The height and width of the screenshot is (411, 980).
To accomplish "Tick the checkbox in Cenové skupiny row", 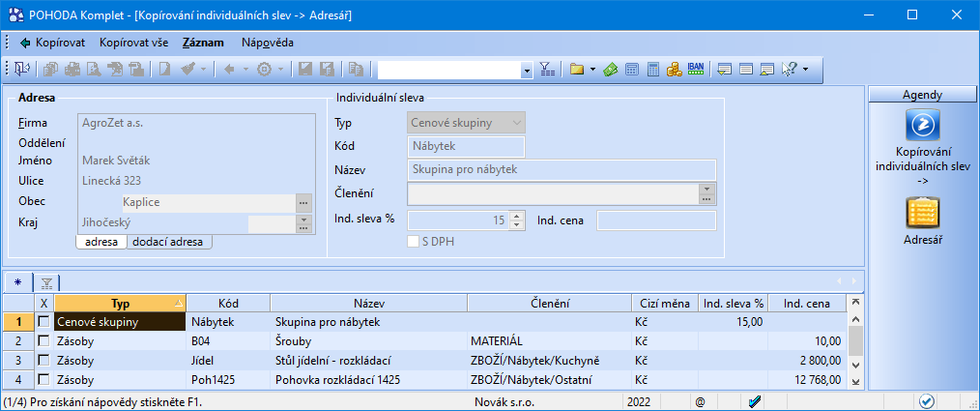I will [43, 321].
